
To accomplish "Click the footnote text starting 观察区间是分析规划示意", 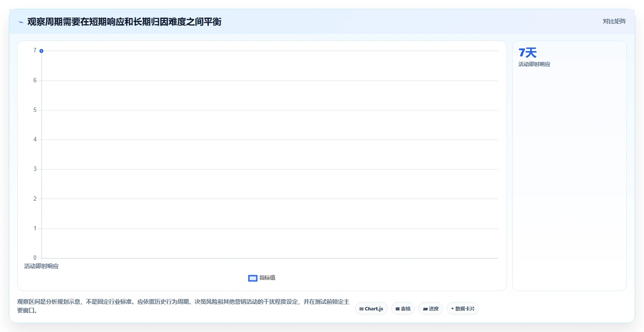I will pos(183,306).
